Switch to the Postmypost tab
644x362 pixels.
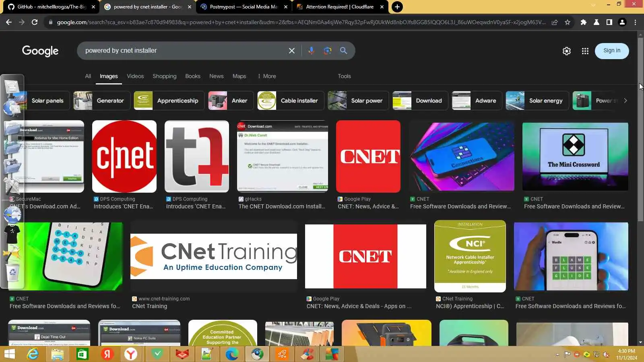(244, 7)
